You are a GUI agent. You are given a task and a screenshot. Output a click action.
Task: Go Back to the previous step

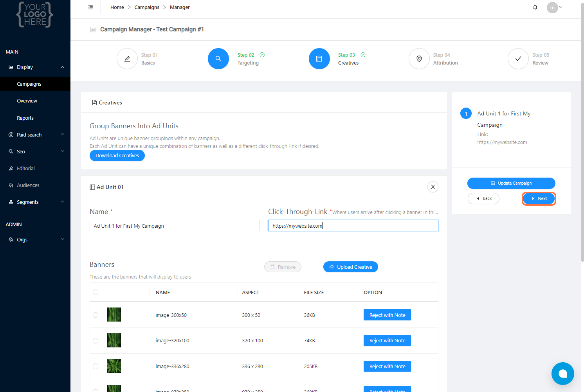coord(483,198)
